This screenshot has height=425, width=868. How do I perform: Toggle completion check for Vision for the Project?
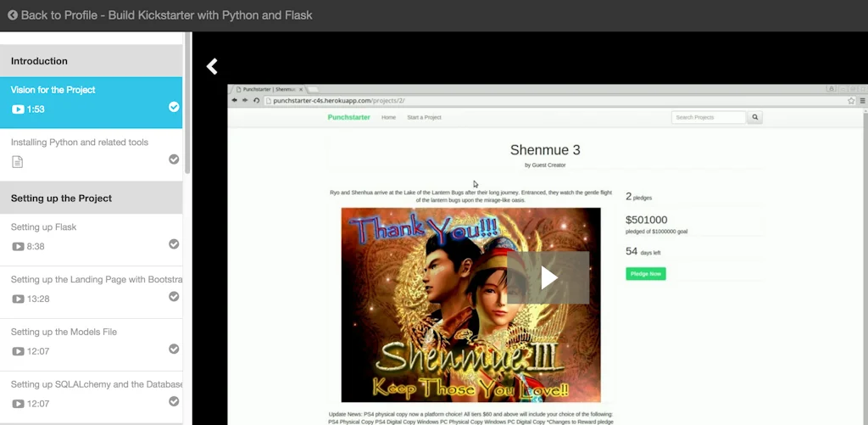pyautogui.click(x=174, y=106)
